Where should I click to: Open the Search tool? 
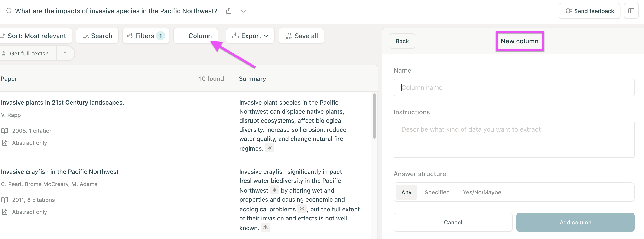(x=97, y=36)
